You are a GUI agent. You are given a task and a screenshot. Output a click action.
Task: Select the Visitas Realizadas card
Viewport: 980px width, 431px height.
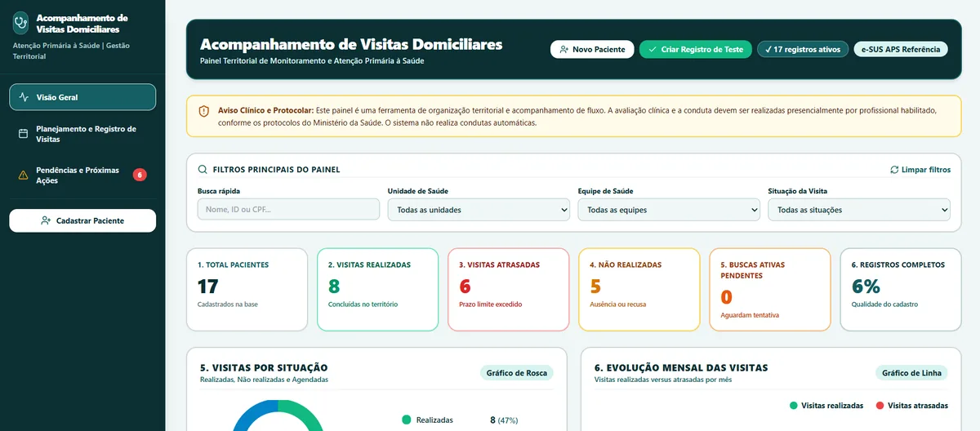tap(378, 290)
